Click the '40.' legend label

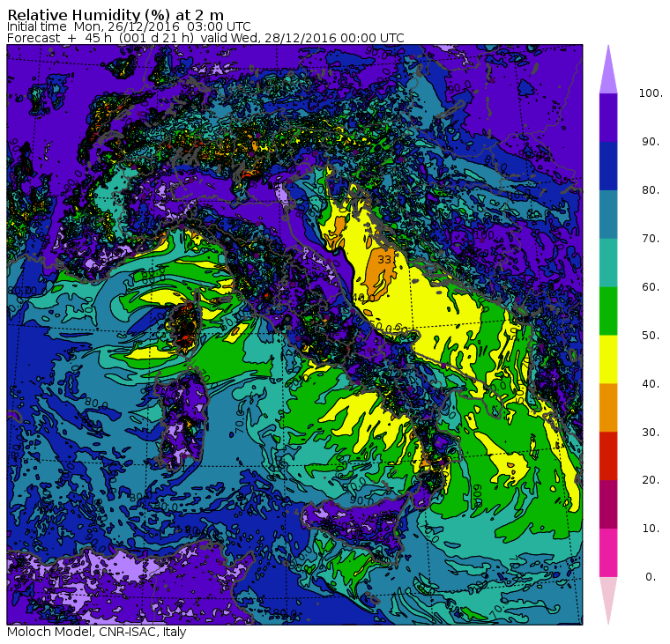651,383
